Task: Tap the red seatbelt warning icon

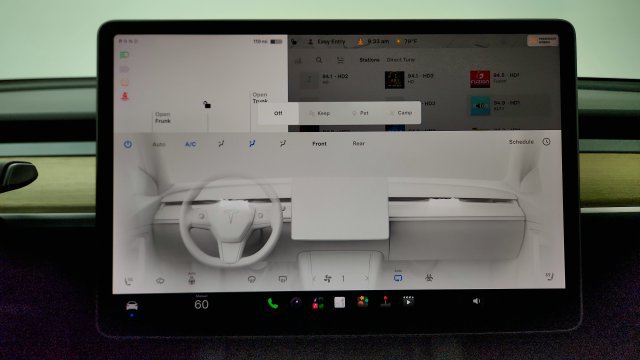Action: [x=125, y=96]
